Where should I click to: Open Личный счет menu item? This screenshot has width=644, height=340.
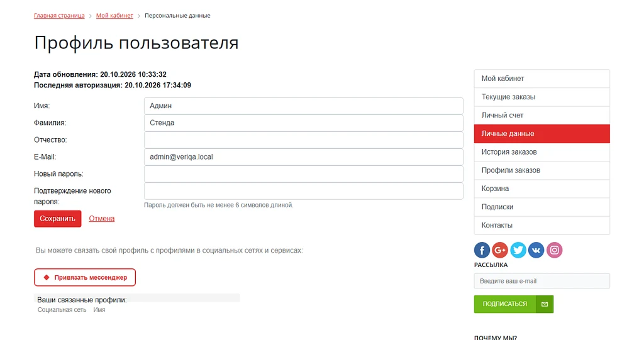pyautogui.click(x=541, y=116)
